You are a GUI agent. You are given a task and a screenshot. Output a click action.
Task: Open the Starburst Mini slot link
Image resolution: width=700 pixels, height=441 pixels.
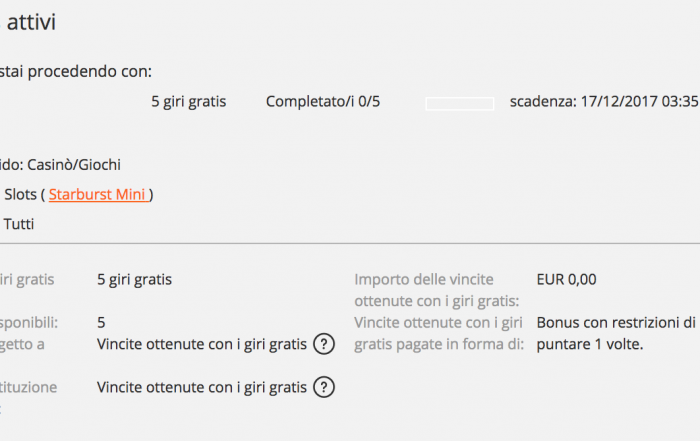(x=99, y=195)
